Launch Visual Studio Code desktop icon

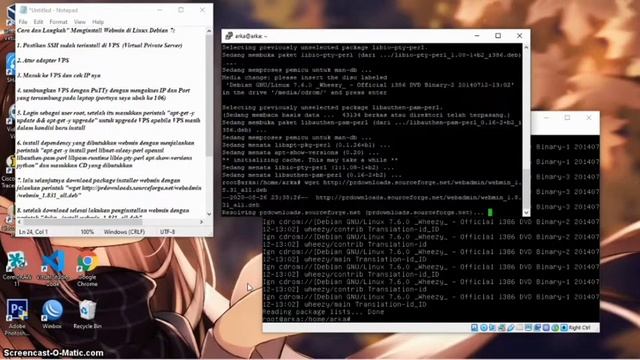53,267
